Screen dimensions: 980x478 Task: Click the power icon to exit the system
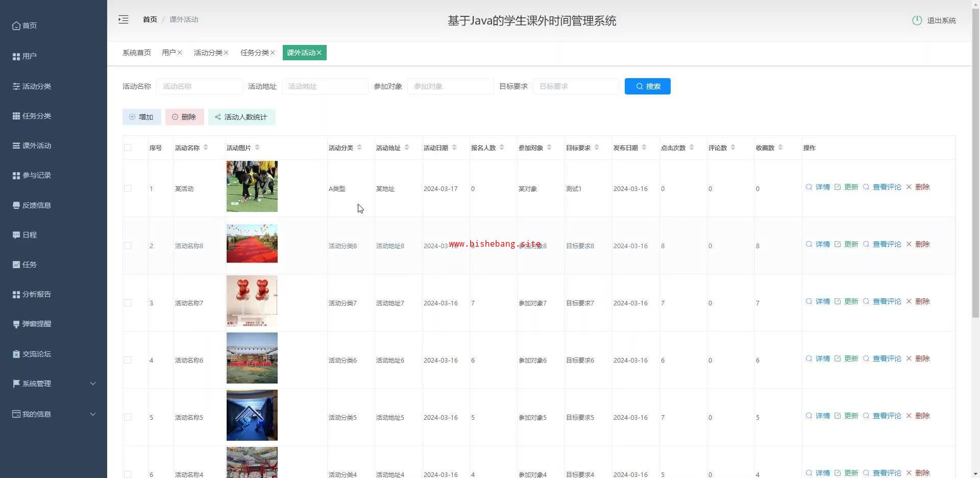point(917,20)
